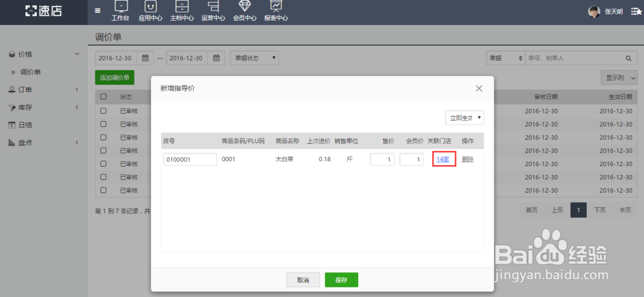Select page 1 in pagination
The width and height of the screenshot is (644, 297).
pos(578,210)
